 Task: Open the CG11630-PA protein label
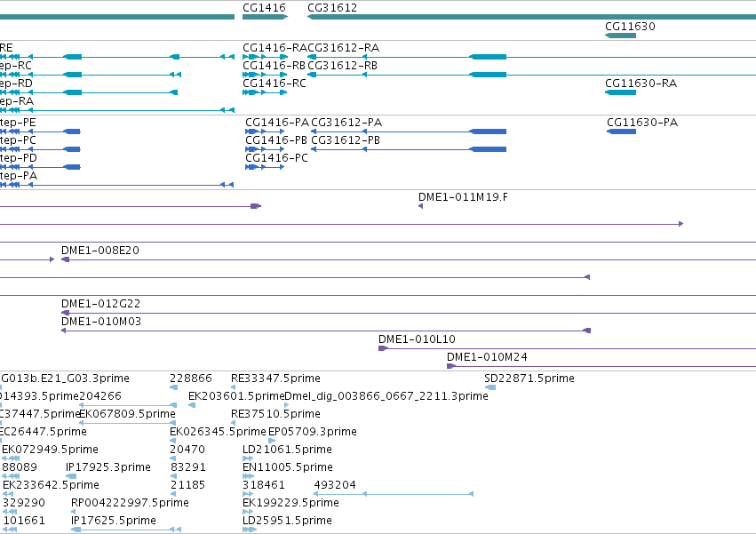click(x=642, y=123)
